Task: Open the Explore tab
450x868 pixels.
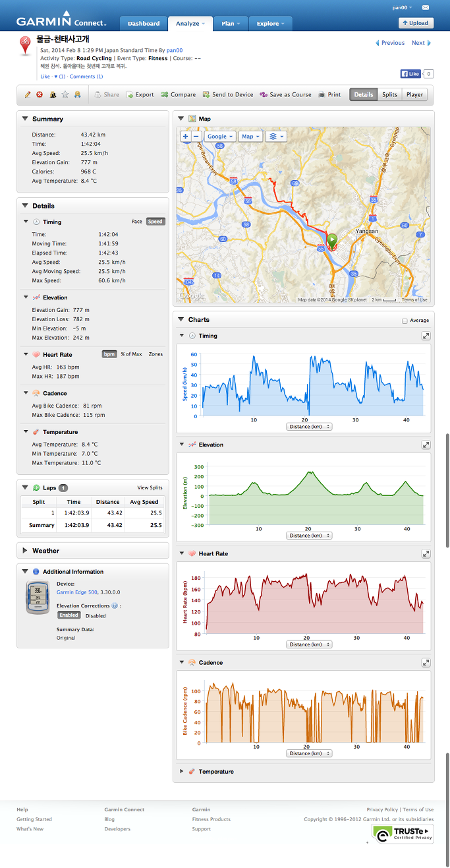Action: pyautogui.click(x=271, y=24)
